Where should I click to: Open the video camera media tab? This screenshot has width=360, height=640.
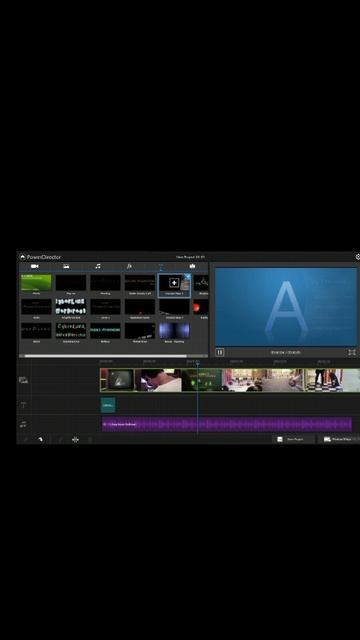pyautogui.click(x=35, y=266)
